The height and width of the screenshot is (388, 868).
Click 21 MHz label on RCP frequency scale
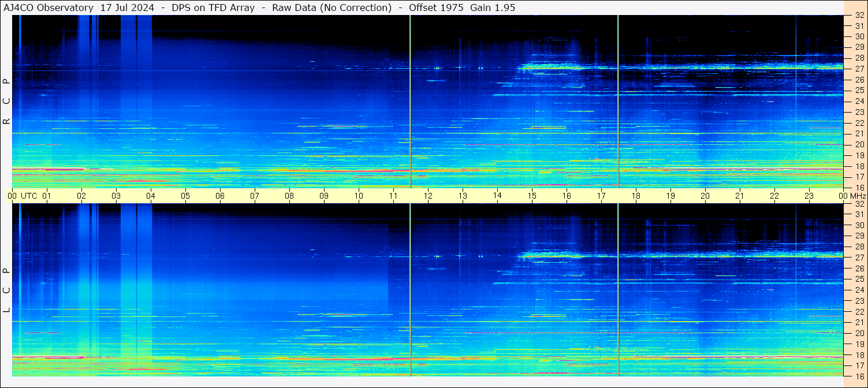point(859,133)
